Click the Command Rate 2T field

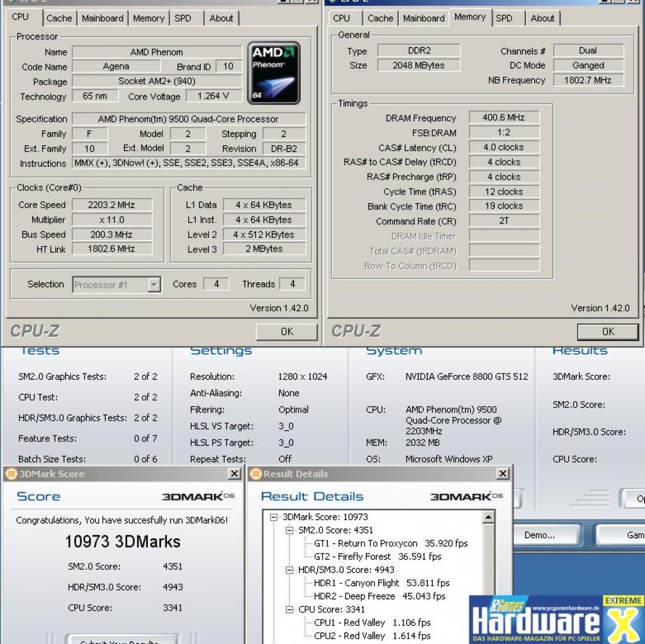504,221
